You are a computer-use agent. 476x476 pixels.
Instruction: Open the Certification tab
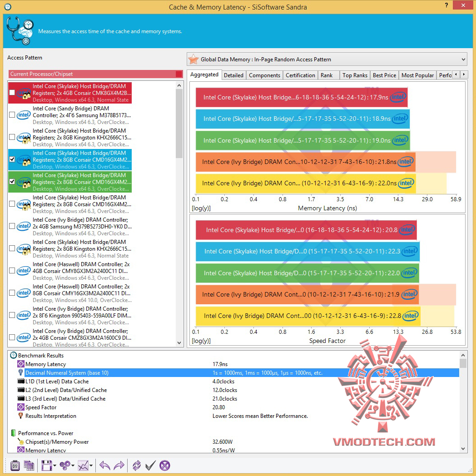[300, 75]
